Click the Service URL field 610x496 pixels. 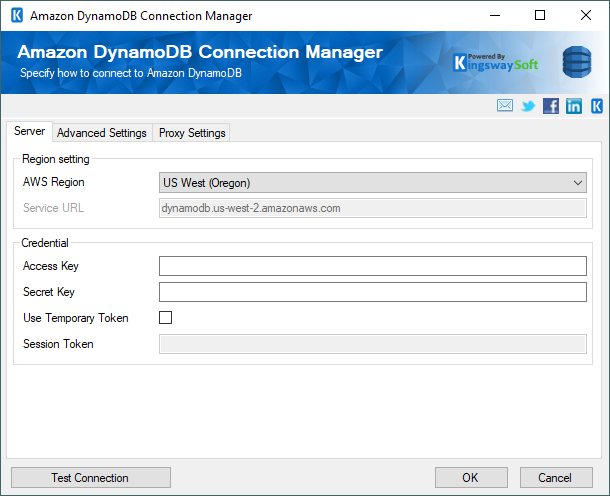(x=373, y=208)
